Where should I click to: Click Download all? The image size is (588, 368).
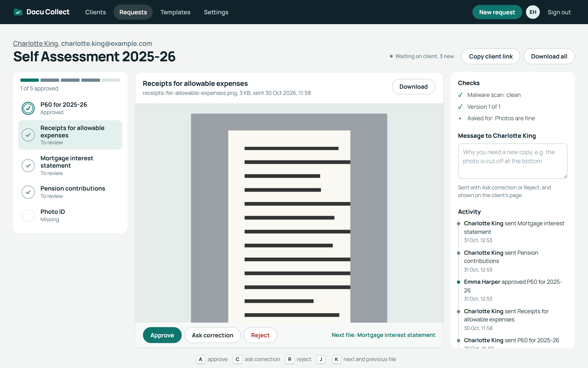tap(549, 56)
